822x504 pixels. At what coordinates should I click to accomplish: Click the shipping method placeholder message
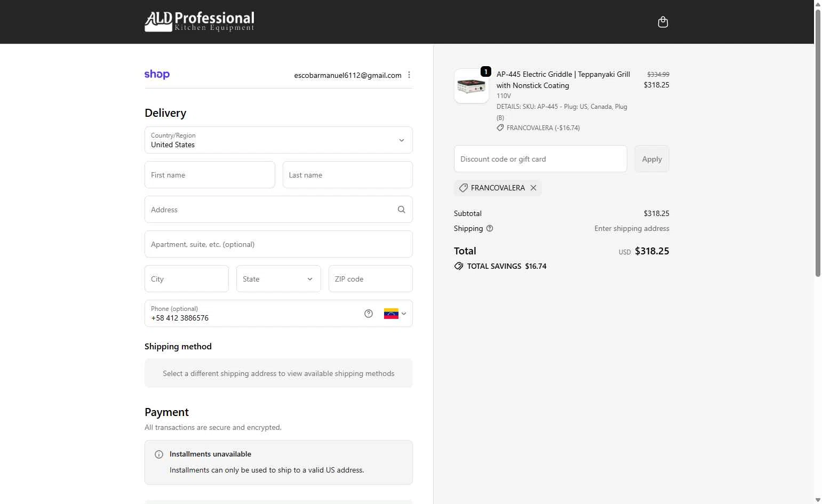[x=278, y=373]
